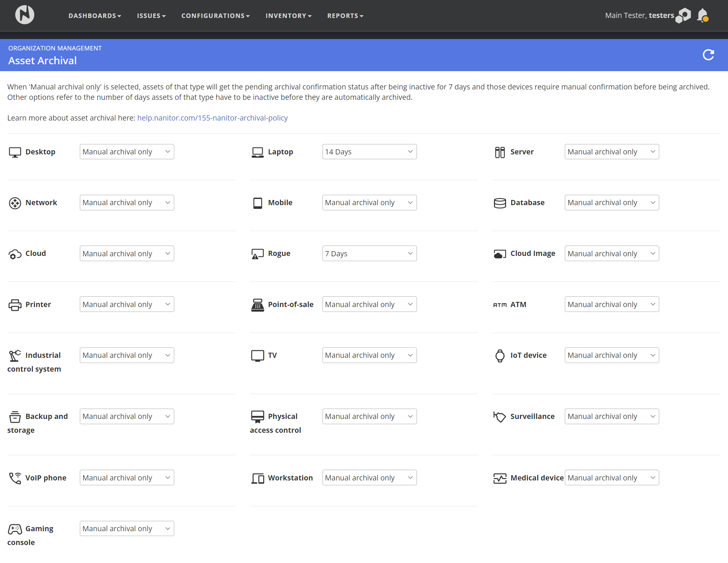Click the Server icon
Image resolution: width=728 pixels, height=563 pixels.
pyautogui.click(x=500, y=152)
